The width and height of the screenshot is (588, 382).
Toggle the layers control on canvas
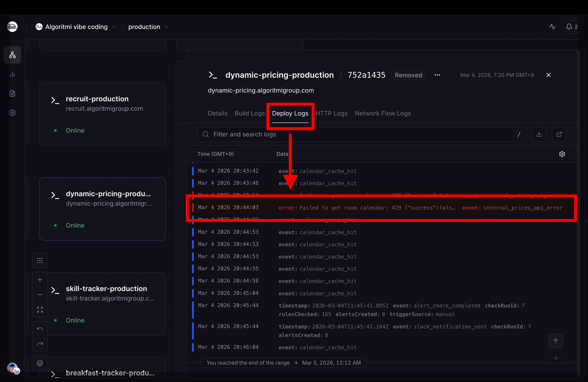(40, 363)
